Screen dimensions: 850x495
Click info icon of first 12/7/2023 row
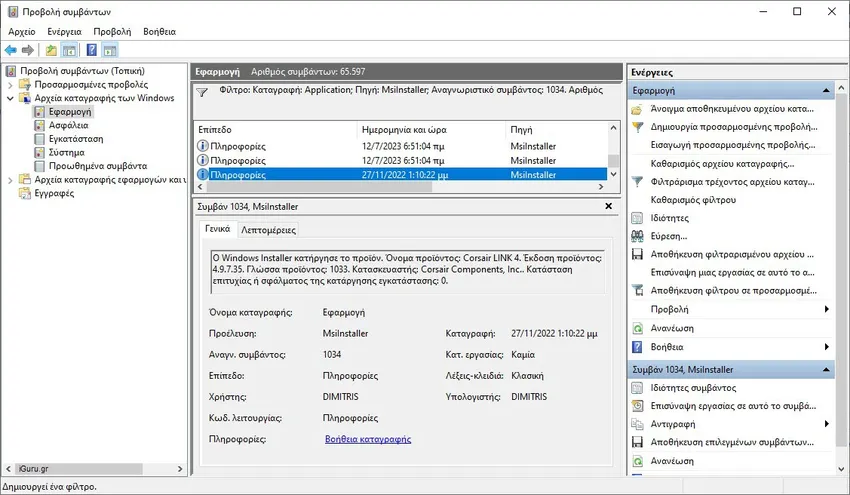point(202,146)
